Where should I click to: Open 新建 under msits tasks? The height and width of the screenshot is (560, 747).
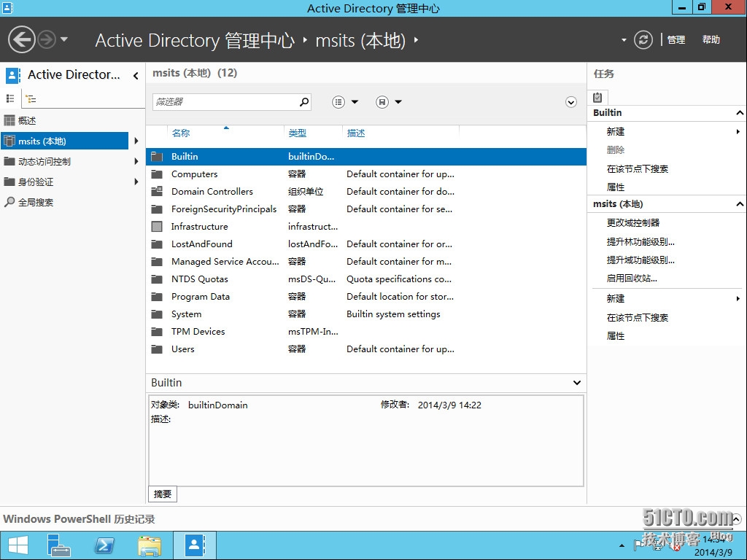tap(616, 298)
